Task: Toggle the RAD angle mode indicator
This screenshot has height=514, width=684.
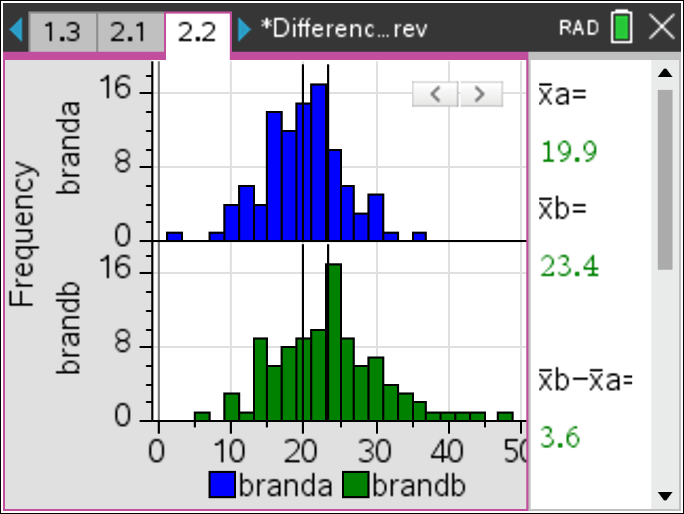Action: [580, 29]
